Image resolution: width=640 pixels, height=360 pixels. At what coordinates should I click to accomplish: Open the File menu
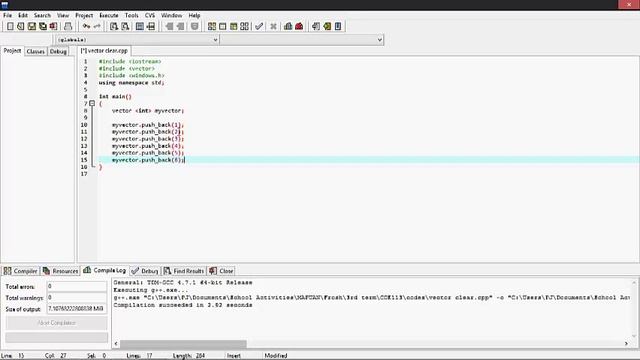tap(7, 15)
